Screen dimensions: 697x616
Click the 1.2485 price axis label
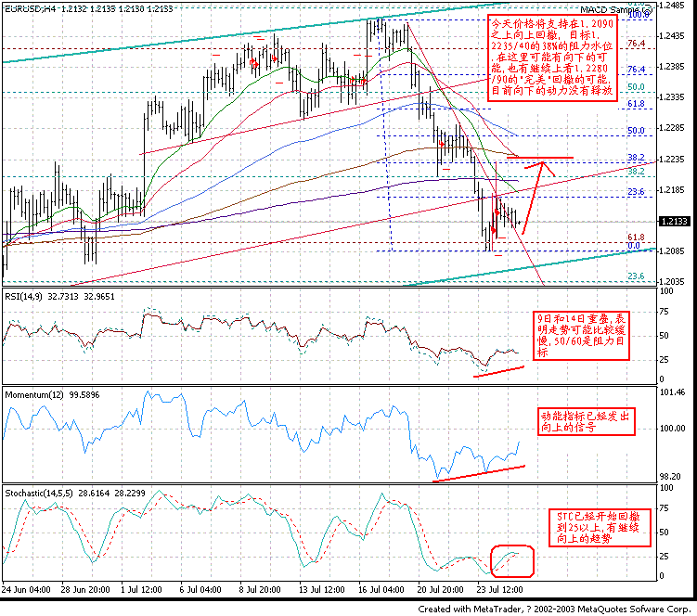point(672,6)
